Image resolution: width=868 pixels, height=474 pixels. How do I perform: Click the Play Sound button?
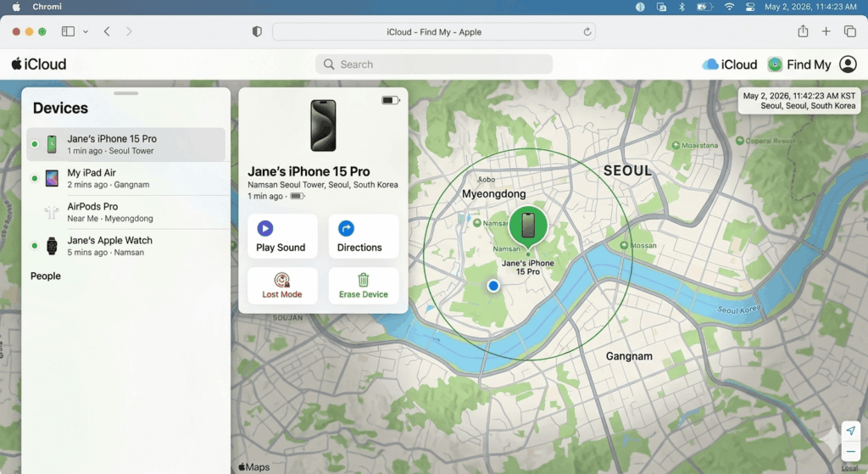click(x=282, y=237)
